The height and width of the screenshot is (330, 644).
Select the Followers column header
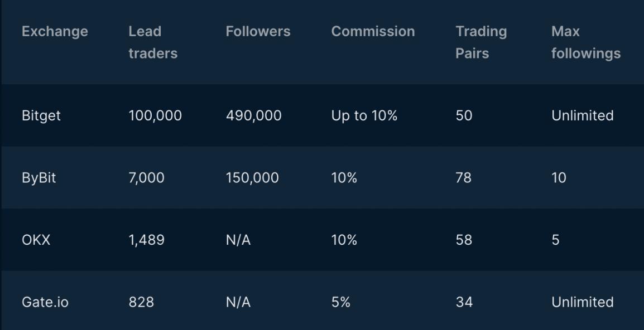pyautogui.click(x=258, y=32)
